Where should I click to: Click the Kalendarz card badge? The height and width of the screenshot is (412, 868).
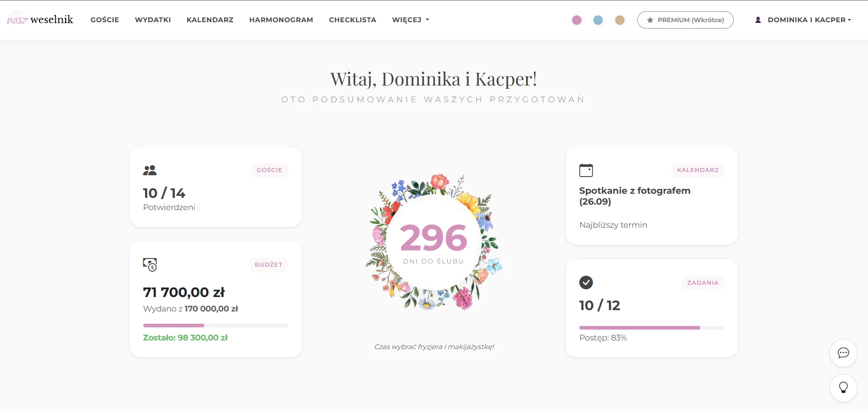coord(698,170)
